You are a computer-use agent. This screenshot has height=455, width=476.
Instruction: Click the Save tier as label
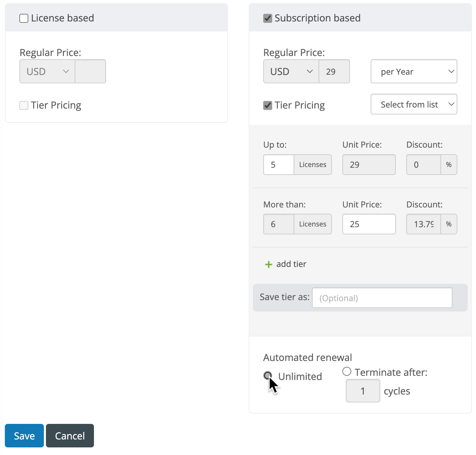[x=285, y=297]
